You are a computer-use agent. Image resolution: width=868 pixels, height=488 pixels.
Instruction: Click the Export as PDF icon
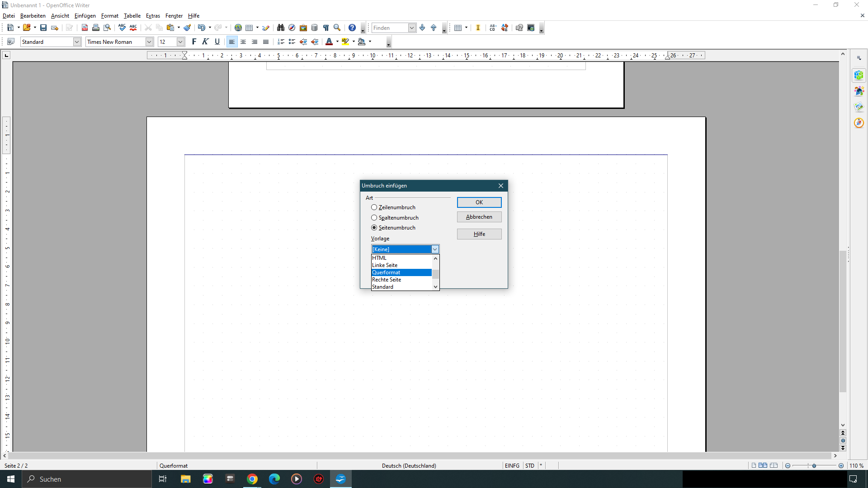click(85, 28)
